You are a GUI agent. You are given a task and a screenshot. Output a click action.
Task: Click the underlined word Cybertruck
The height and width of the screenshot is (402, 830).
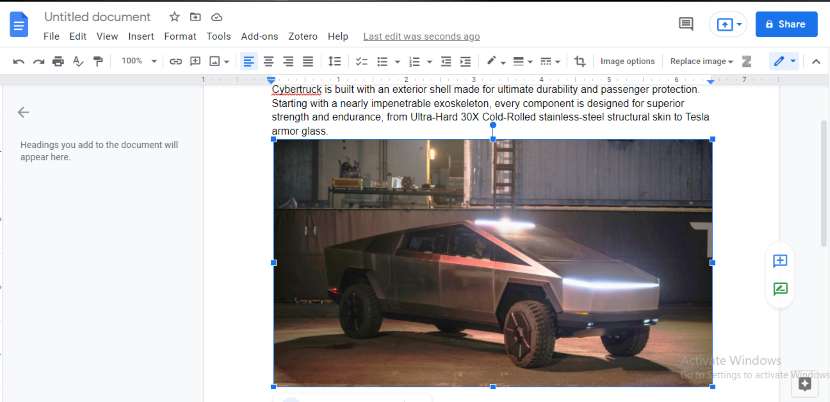coord(296,90)
